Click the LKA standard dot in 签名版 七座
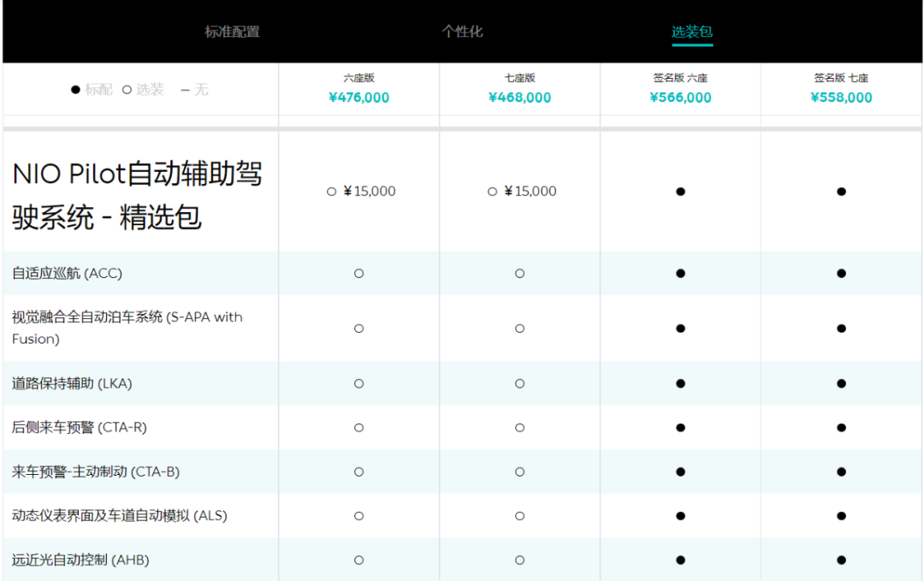This screenshot has width=924, height=581. (842, 383)
